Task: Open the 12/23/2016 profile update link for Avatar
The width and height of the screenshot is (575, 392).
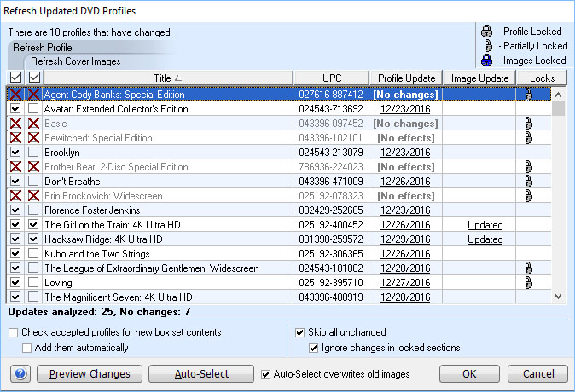Action: [x=405, y=109]
